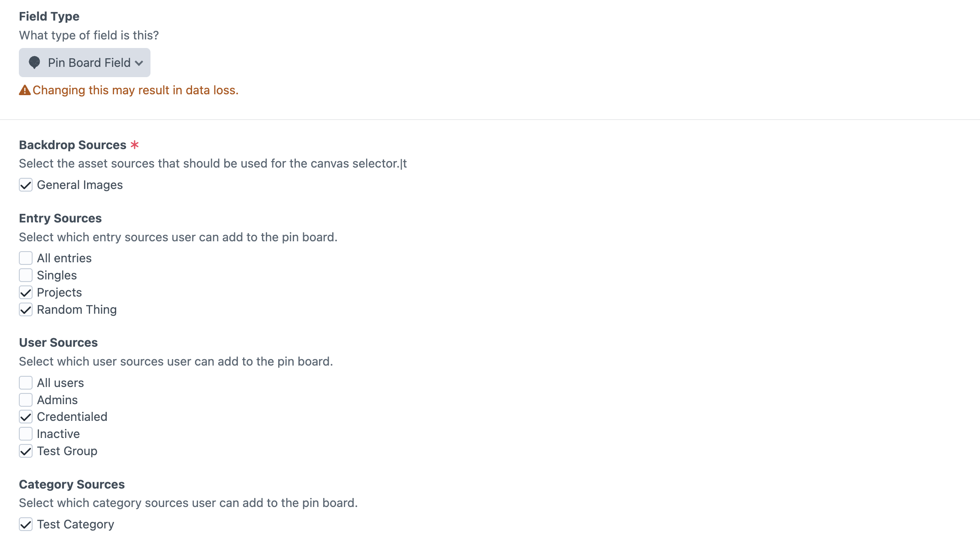Click the Random Thing label text
Viewport: 980px width, 546px height.
(x=77, y=309)
